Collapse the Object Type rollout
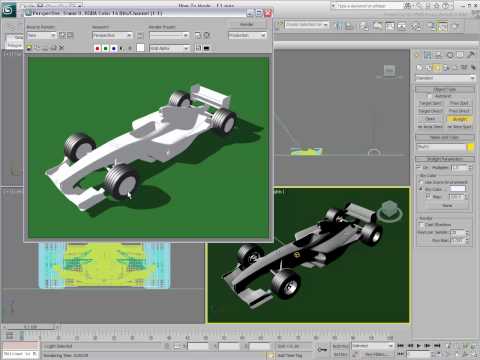 (445, 90)
